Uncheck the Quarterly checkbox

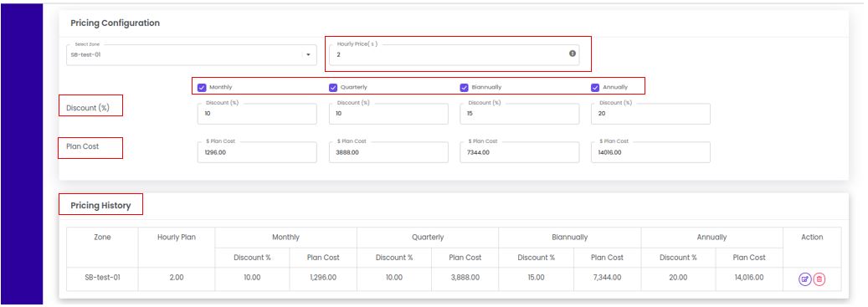point(333,87)
